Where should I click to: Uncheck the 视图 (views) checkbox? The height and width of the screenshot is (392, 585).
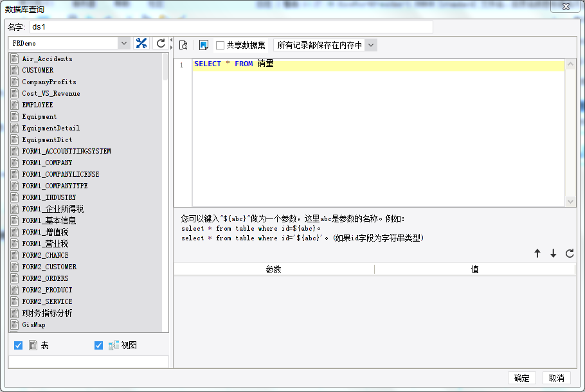point(98,345)
